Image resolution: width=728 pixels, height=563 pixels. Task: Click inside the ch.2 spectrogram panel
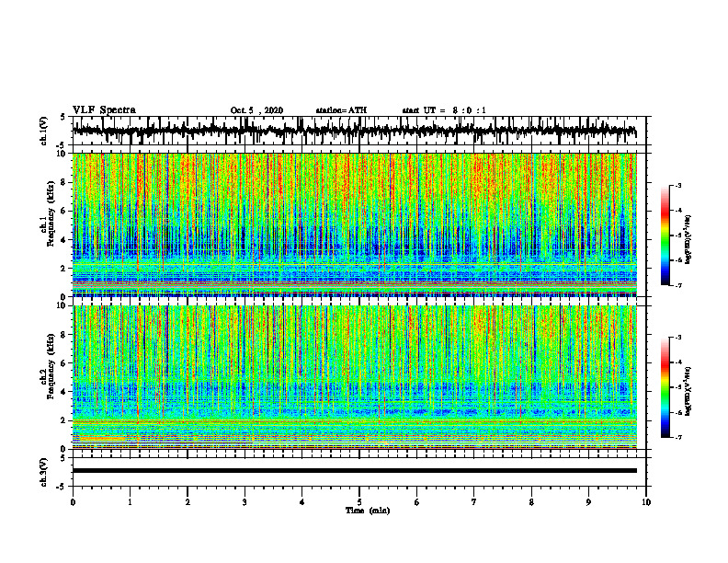tap(355, 377)
